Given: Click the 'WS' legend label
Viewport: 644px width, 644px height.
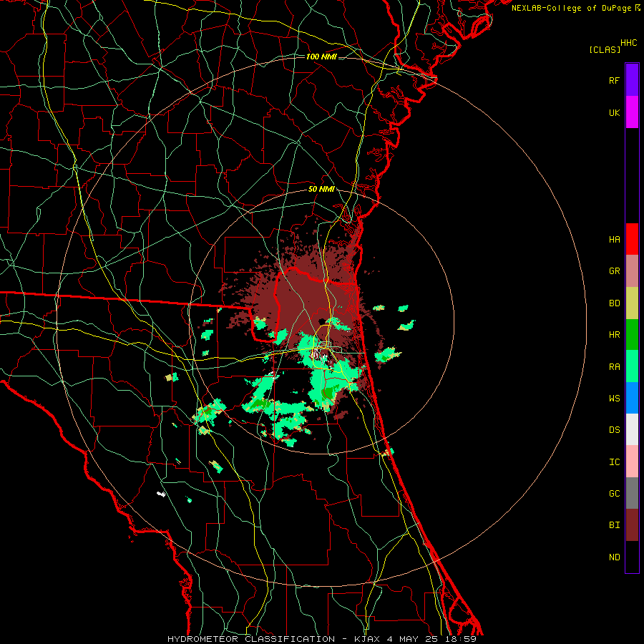Looking at the screenshot, I should tap(615, 399).
